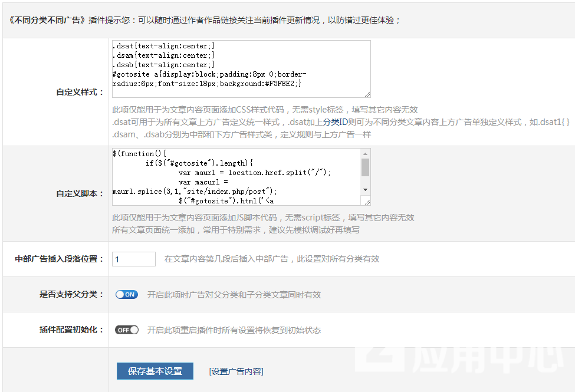Click the resize handle of the CSS textarea
This screenshot has height=392, width=575.
point(367,94)
